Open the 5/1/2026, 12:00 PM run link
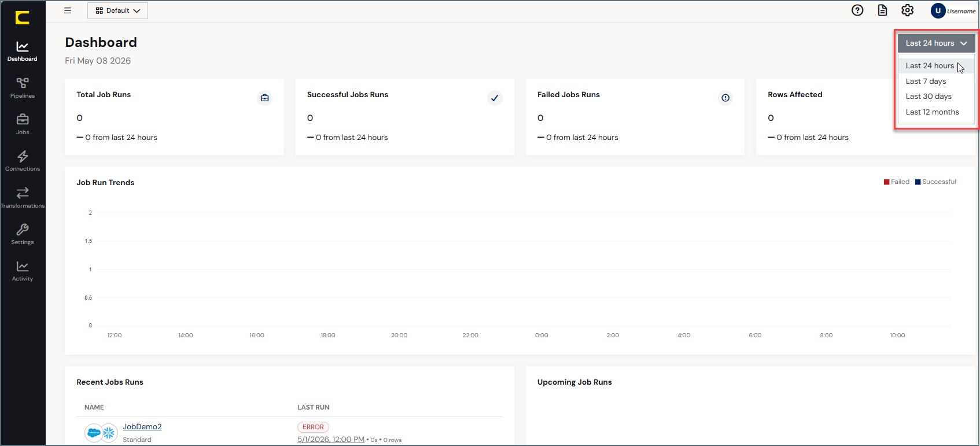980x446 pixels. pyautogui.click(x=331, y=440)
